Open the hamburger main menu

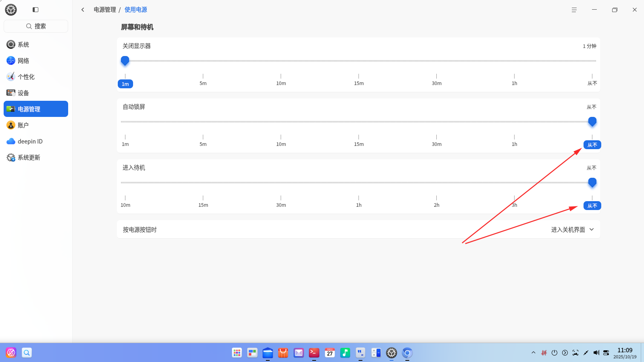pos(574,10)
